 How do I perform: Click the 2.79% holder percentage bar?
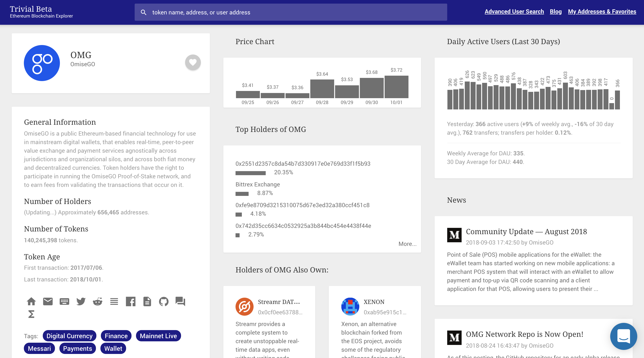pyautogui.click(x=238, y=235)
